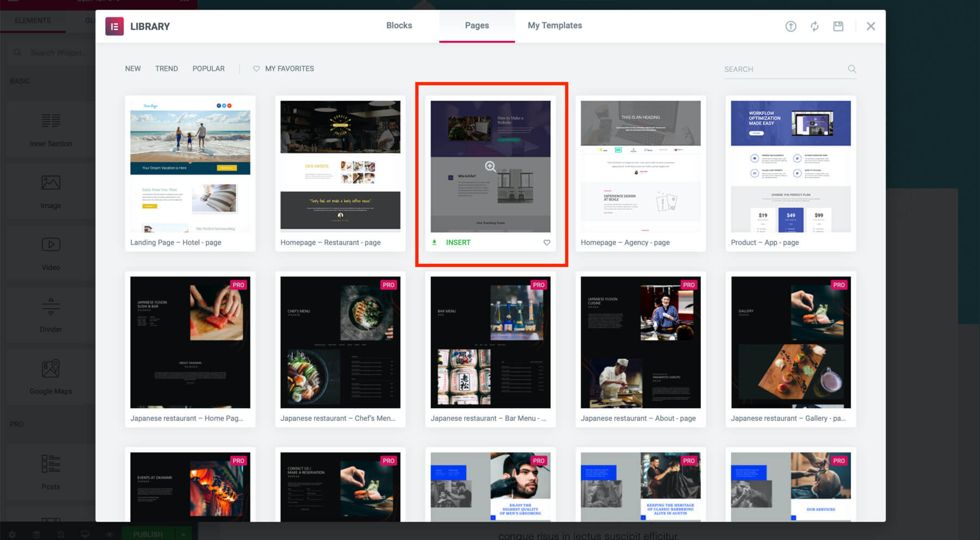Image resolution: width=980 pixels, height=540 pixels.
Task: Open barber 'Our Services' template thumbnail
Action: tap(791, 487)
